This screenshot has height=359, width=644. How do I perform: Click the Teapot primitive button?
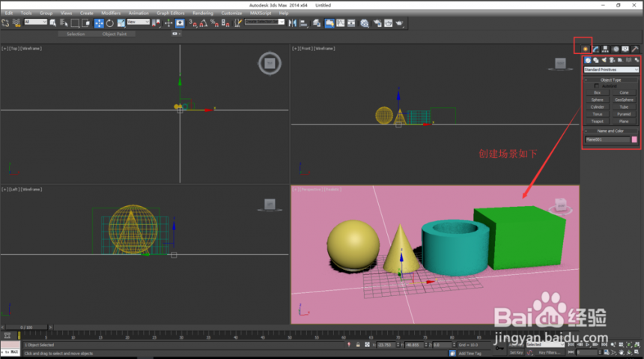[x=598, y=121]
